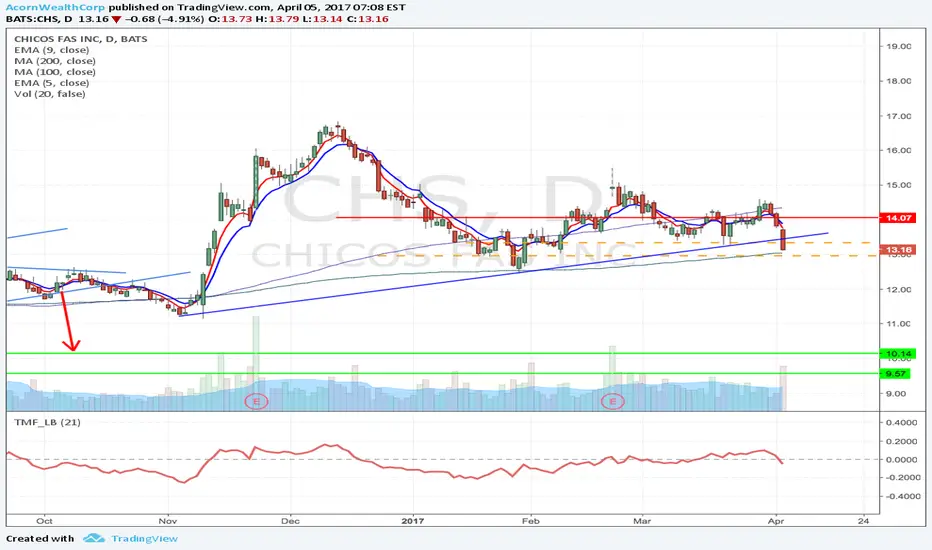Viewport: 932px width, 550px height.
Task: Click the 'Mar' label on time axis
Action: (642, 521)
